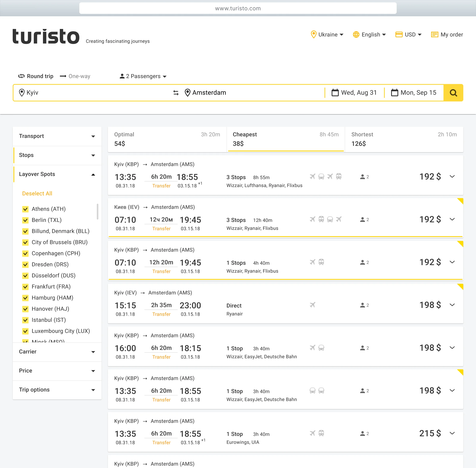Uncheck the Athens (ATH) checkbox

(x=25, y=209)
